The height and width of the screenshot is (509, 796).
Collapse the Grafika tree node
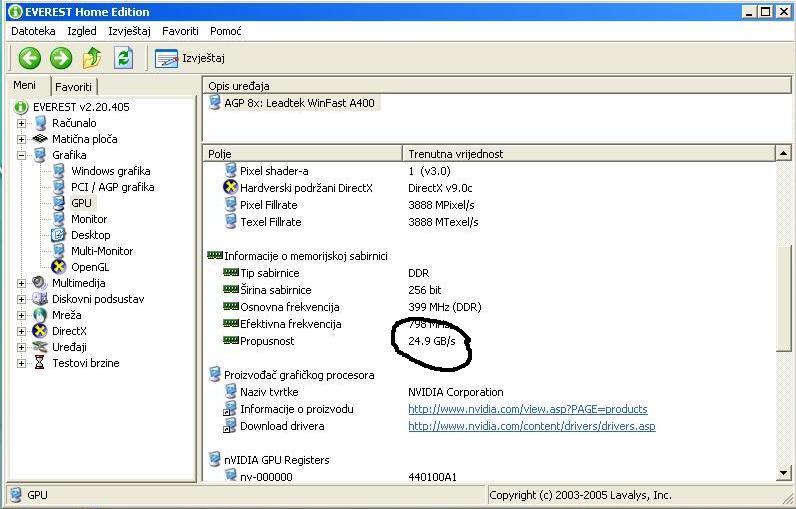click(22, 155)
